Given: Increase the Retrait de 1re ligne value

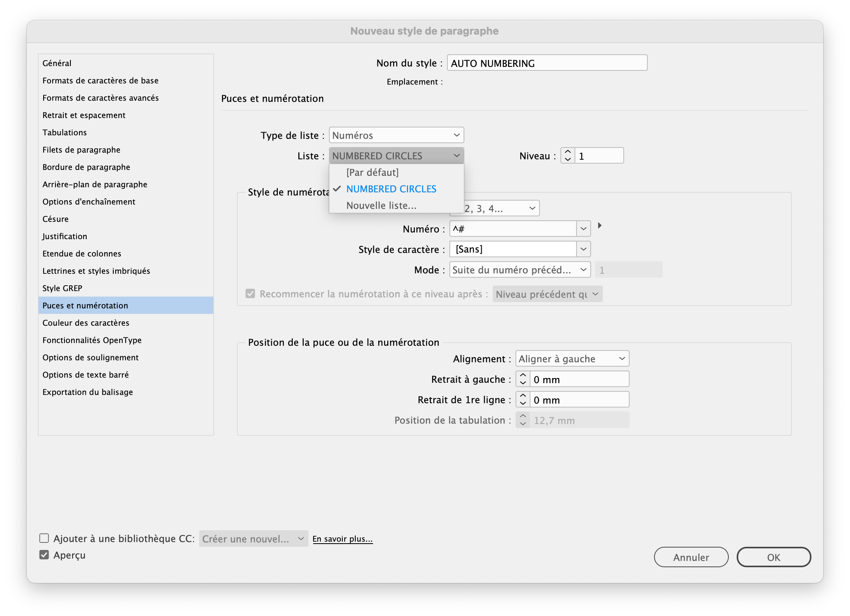Looking at the screenshot, I should (523, 396).
